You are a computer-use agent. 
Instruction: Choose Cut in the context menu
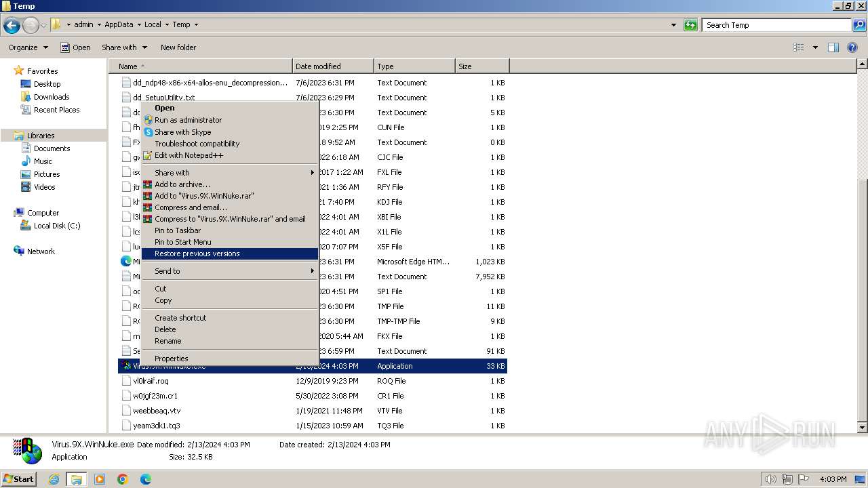229,289
